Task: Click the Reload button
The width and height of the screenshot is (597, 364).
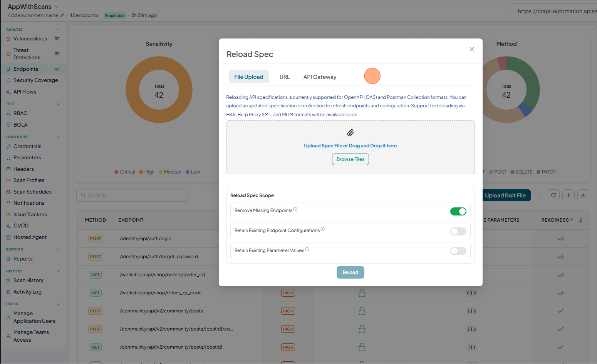Action: coord(350,272)
